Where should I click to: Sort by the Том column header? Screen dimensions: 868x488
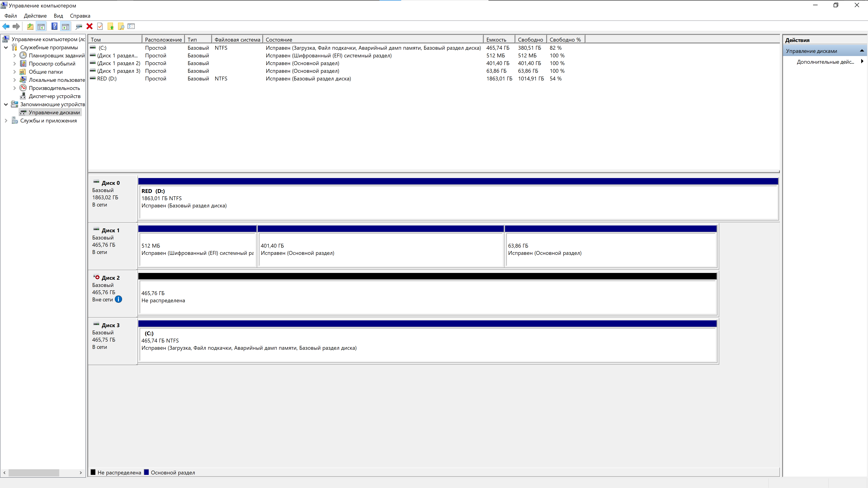115,39
